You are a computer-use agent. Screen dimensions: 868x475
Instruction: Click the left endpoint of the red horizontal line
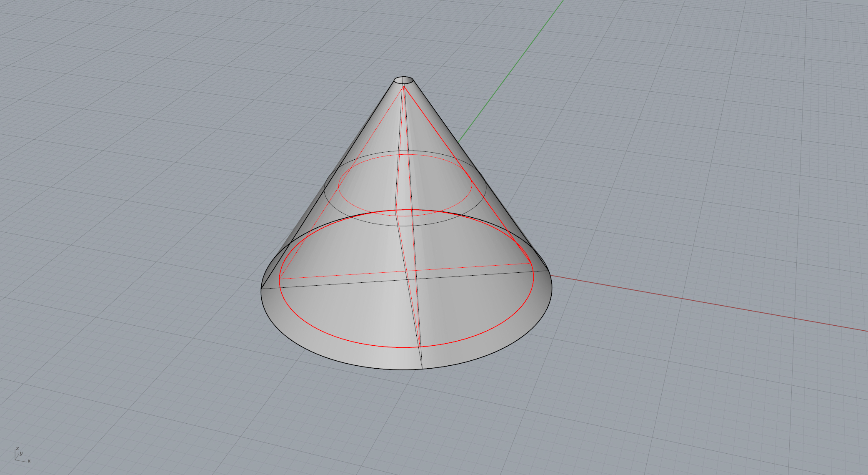[280, 279]
